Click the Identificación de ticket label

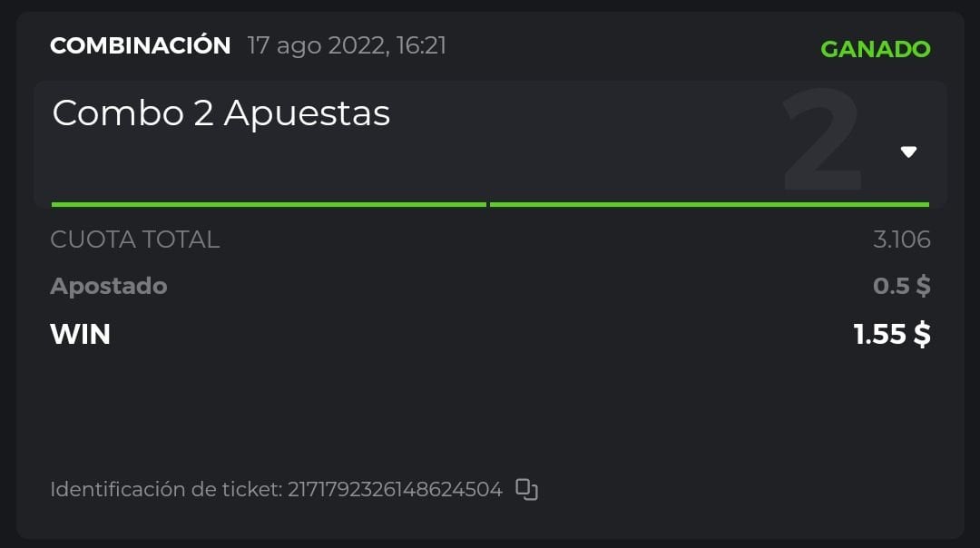167,489
